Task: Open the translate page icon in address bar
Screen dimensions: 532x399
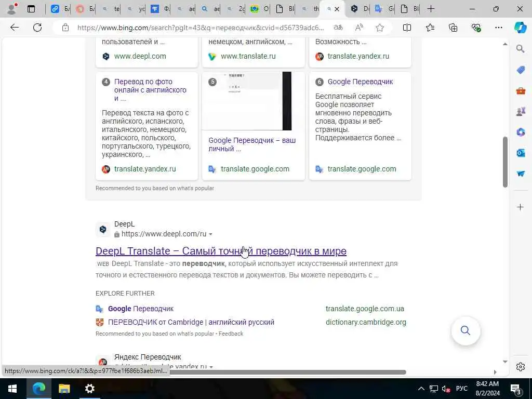Action: [x=338, y=28]
